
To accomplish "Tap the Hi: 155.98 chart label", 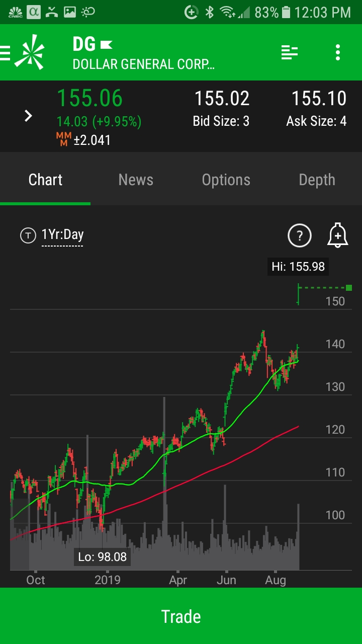I will (298, 266).
